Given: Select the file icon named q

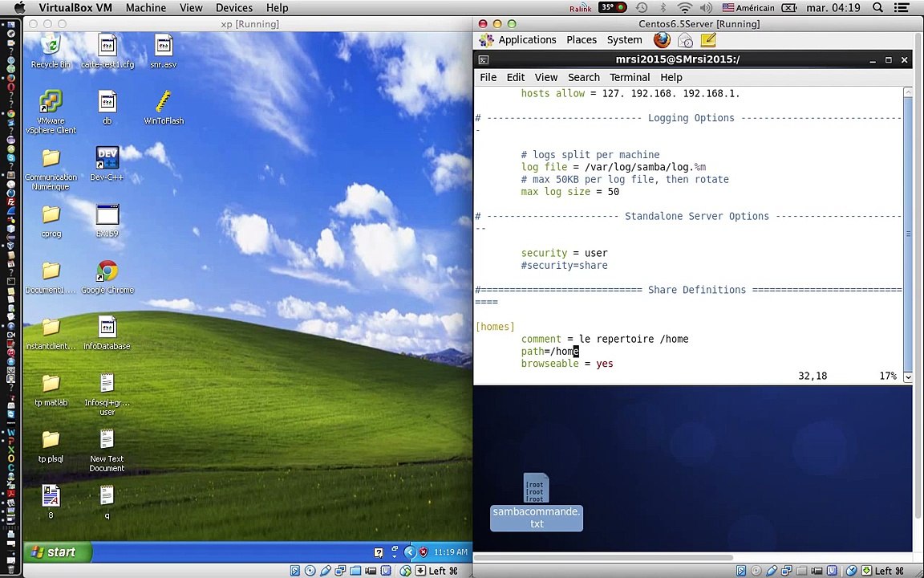Looking at the screenshot, I should coord(107,502).
